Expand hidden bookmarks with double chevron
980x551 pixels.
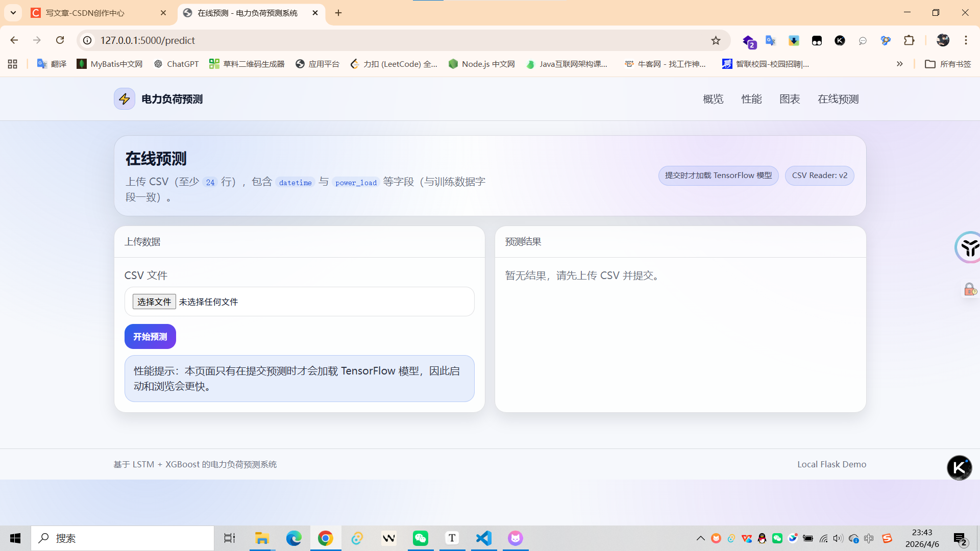click(899, 64)
